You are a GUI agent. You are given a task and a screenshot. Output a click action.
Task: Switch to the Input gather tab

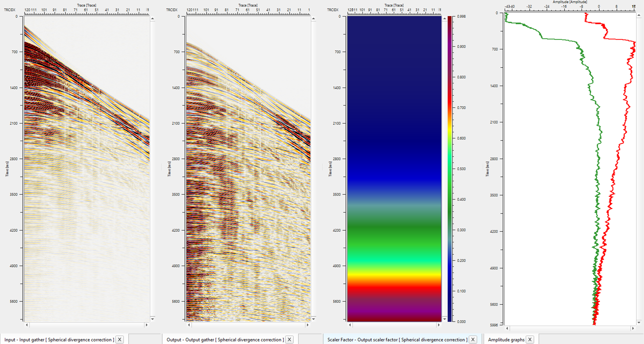tap(59, 340)
